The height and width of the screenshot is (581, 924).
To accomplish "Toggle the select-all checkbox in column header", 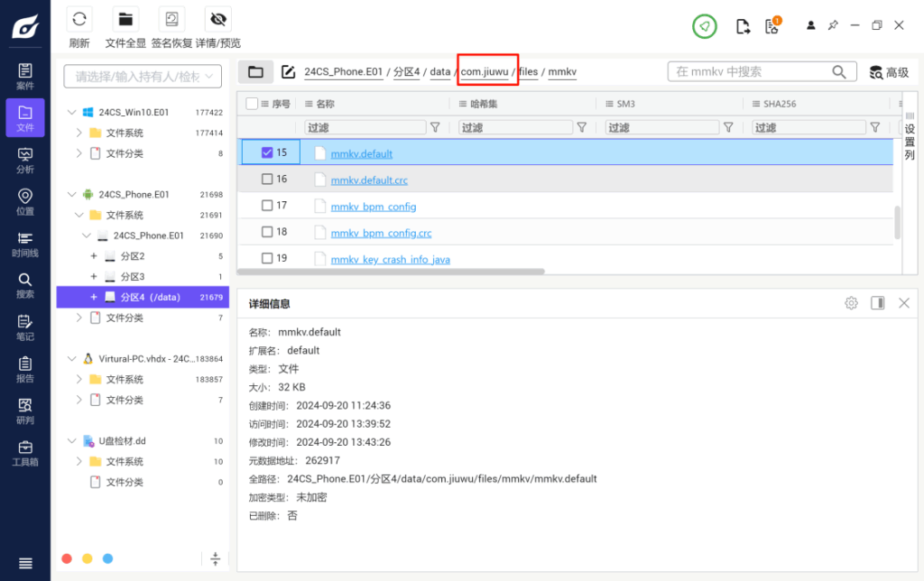I will point(250,103).
